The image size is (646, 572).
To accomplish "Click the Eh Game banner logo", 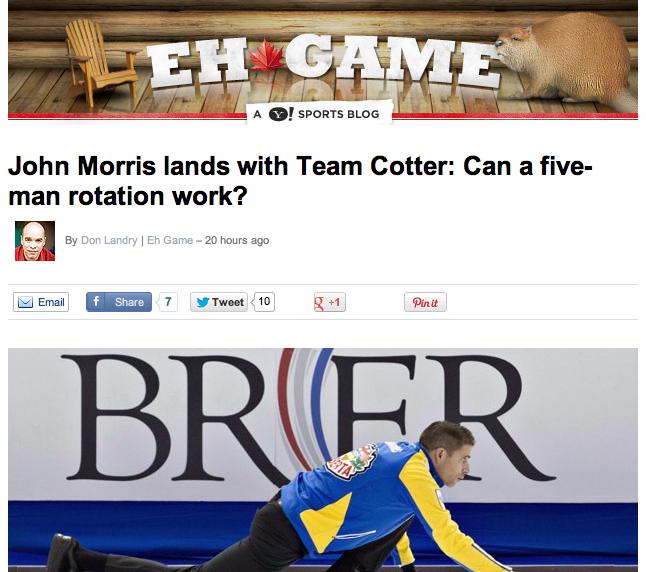I will pos(323,62).
